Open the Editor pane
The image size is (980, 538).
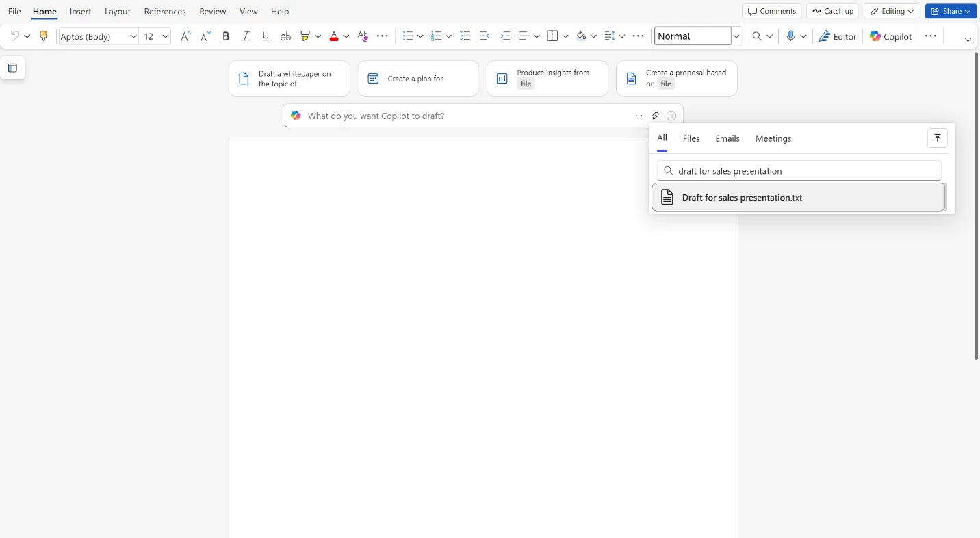(838, 36)
